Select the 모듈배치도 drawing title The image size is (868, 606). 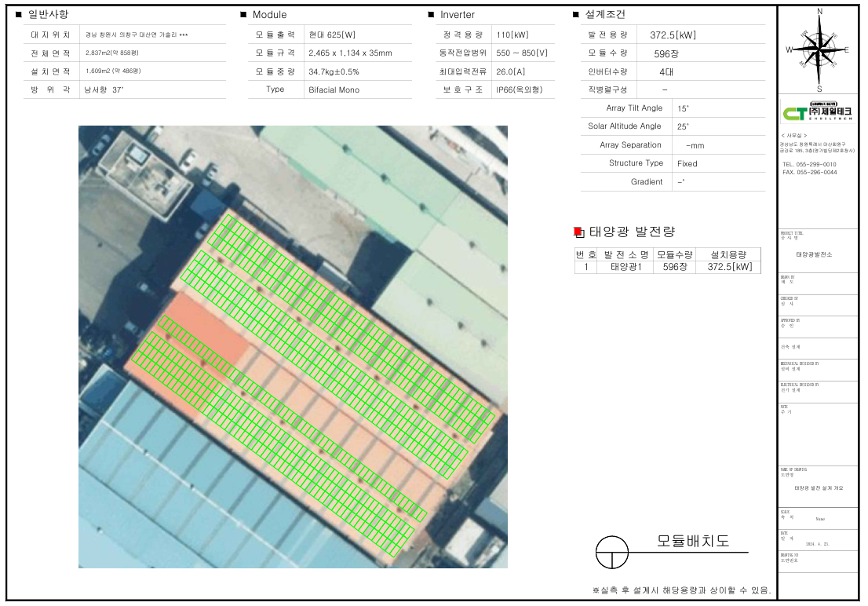(693, 542)
